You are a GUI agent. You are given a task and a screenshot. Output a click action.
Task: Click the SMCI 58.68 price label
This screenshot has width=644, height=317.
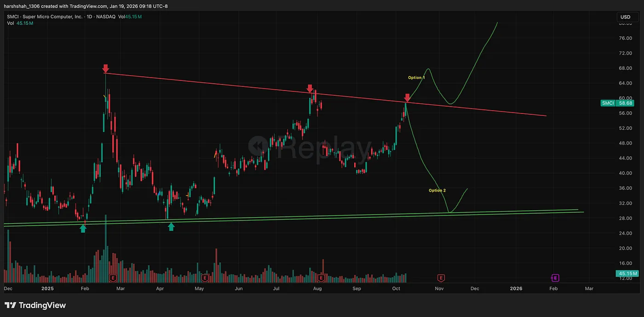tap(617, 103)
